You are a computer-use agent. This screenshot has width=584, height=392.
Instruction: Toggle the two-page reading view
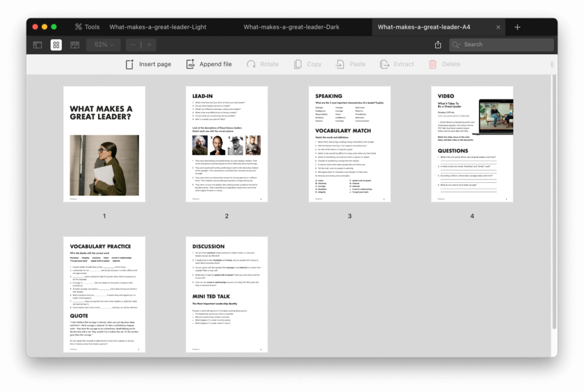tap(75, 44)
